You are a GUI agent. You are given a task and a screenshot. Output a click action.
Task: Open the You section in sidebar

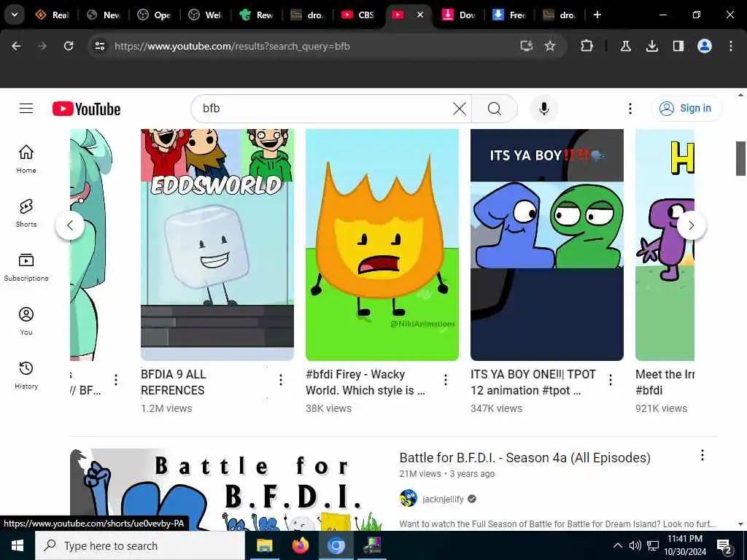26,321
